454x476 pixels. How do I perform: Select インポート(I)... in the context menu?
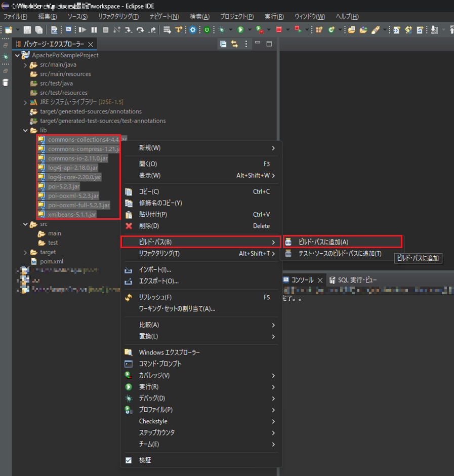[200, 269]
